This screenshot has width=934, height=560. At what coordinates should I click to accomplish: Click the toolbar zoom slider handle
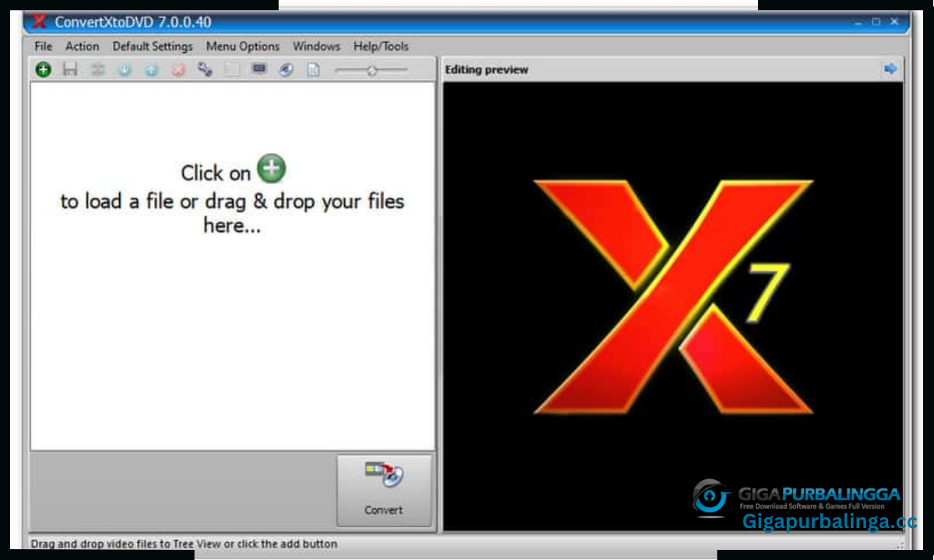tap(372, 70)
